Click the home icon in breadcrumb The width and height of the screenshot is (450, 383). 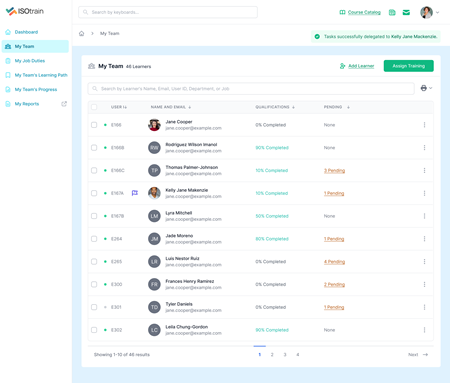click(x=81, y=33)
